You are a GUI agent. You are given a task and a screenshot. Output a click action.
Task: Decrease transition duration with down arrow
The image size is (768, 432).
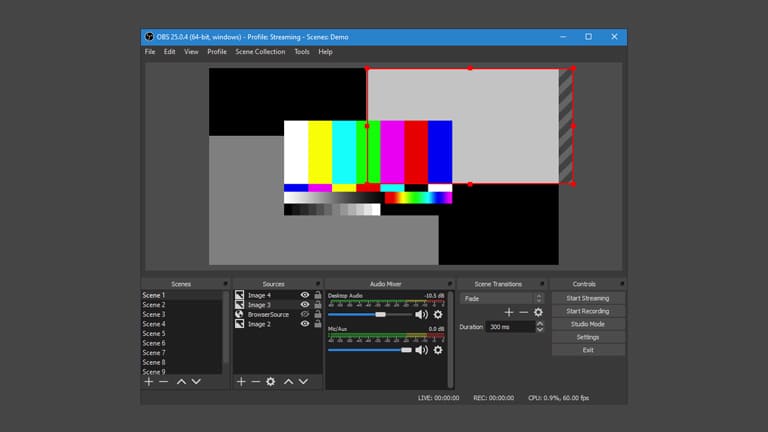[540, 330]
